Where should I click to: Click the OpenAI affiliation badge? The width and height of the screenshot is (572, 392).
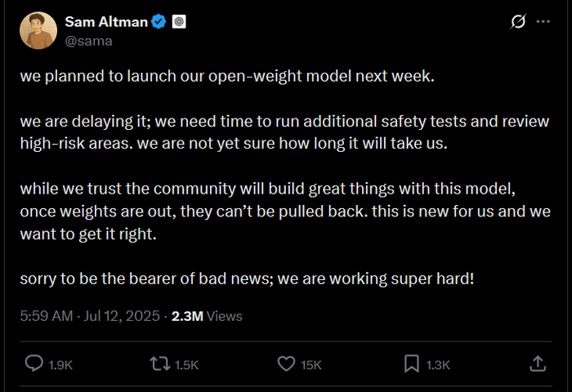[x=180, y=22]
